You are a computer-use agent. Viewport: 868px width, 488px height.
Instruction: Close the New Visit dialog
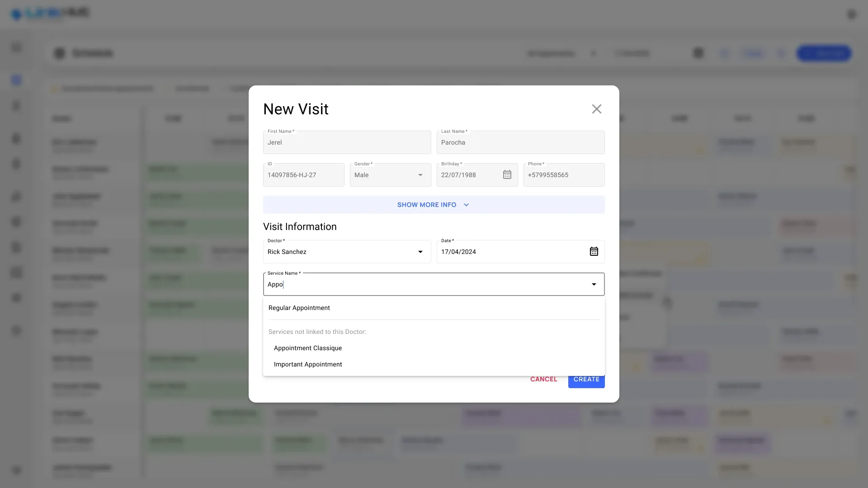pos(596,109)
